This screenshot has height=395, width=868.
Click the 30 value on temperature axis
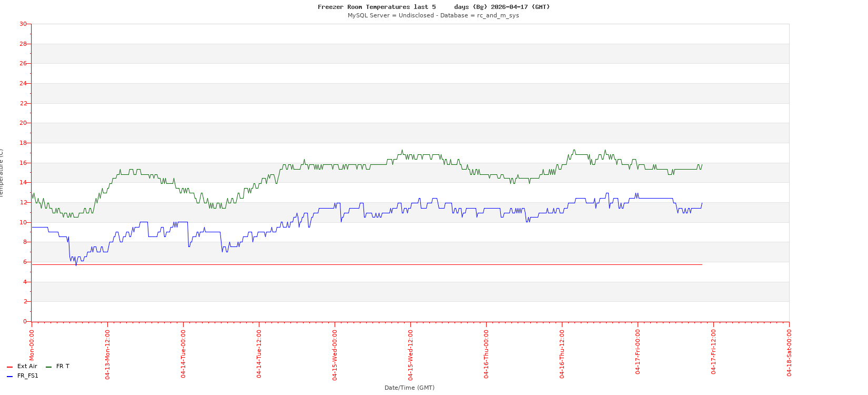(x=23, y=24)
